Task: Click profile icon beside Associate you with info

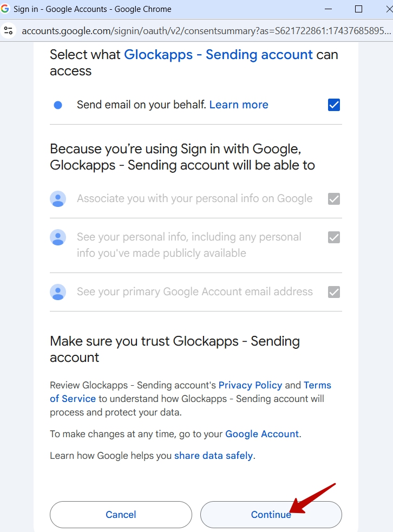Action: [58, 199]
